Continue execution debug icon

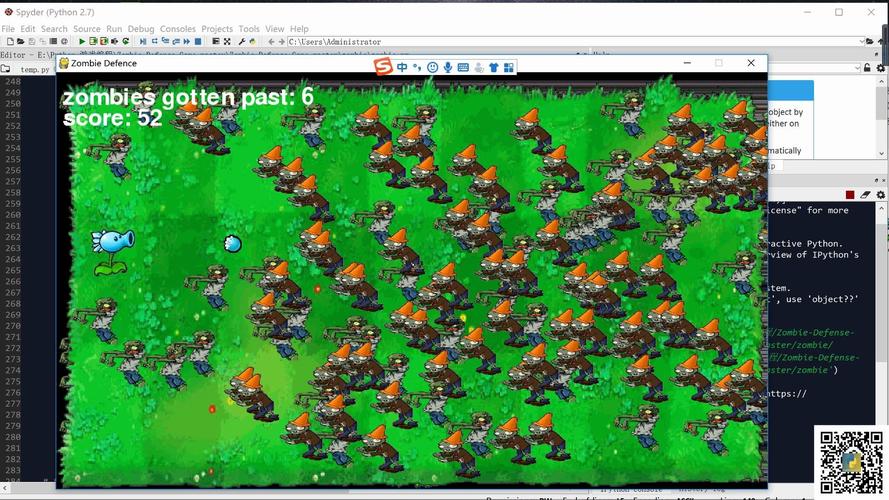tap(187, 41)
